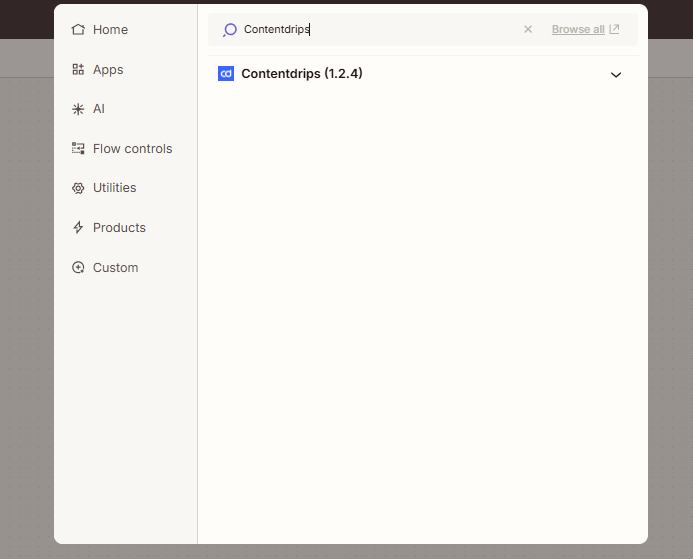Go to the Flow controls category
Screen dimensions: 693x559
132,149
